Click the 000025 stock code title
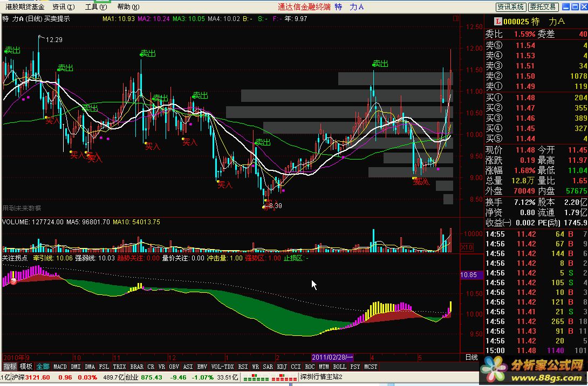The image size is (588, 386). point(515,22)
